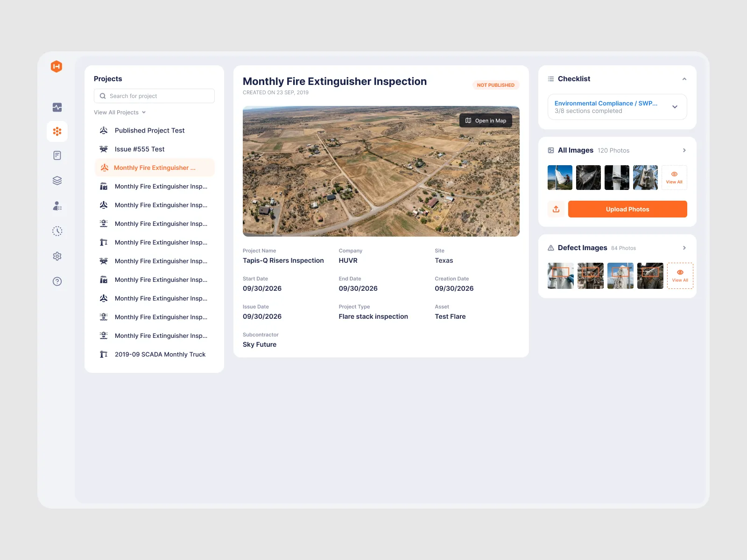Open the history clock sidebar icon

coord(57,231)
